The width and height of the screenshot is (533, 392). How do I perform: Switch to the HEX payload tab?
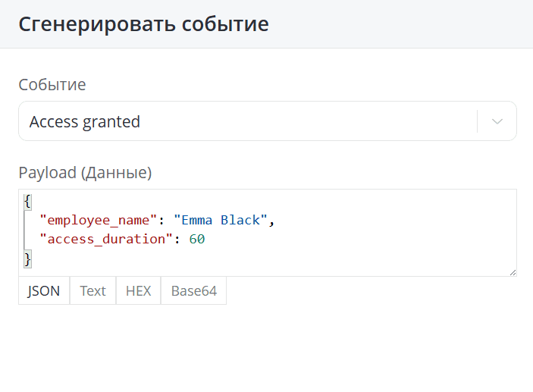click(x=138, y=290)
